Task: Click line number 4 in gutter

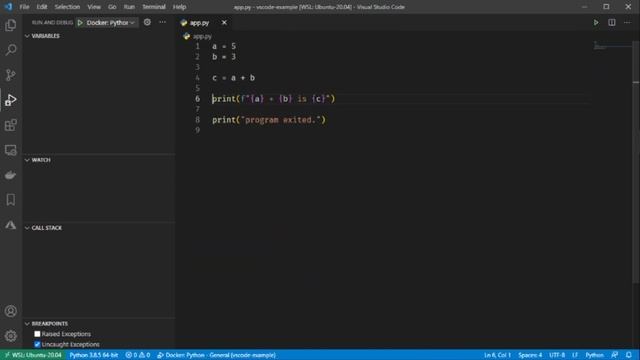Action: tap(198, 78)
